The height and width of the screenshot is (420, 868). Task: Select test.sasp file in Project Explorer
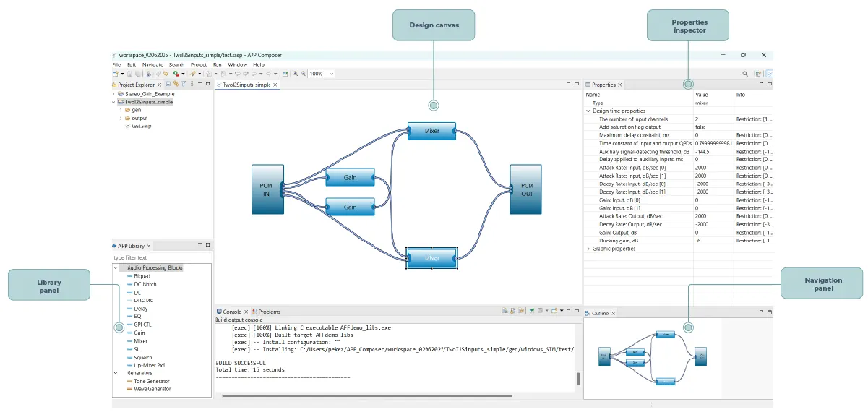click(x=141, y=126)
